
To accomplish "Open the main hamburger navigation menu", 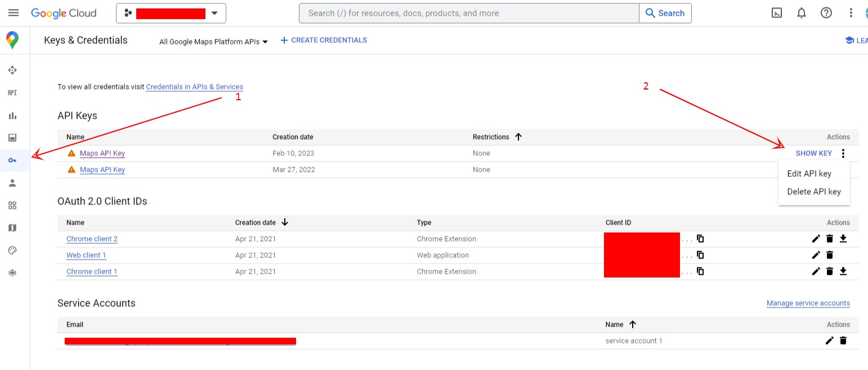I will click(14, 13).
